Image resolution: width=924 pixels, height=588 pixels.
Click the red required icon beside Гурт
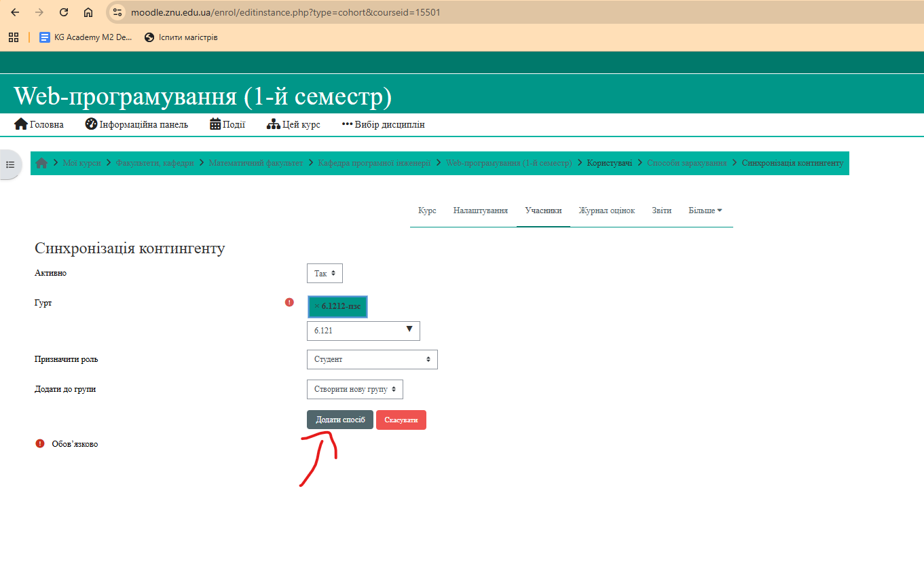(289, 302)
